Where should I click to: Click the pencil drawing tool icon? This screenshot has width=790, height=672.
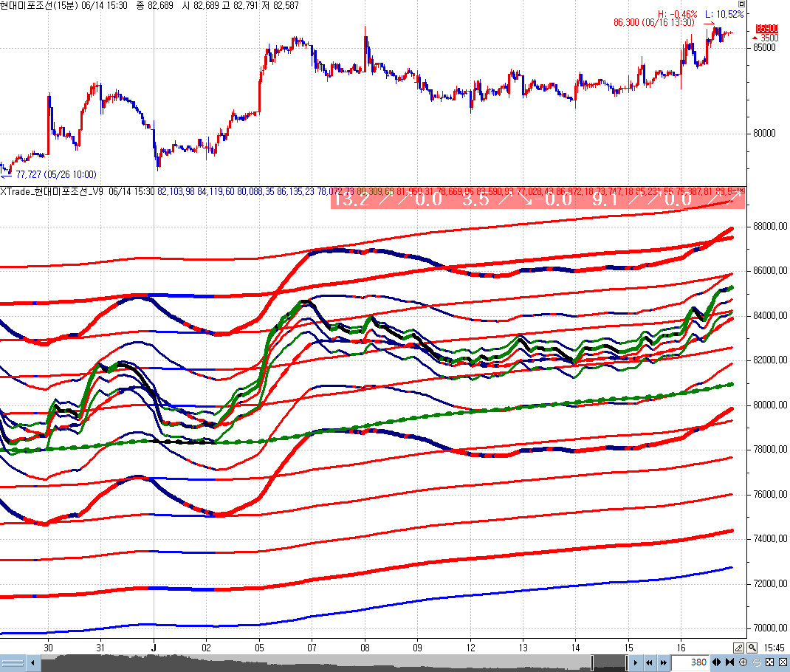(738, 647)
